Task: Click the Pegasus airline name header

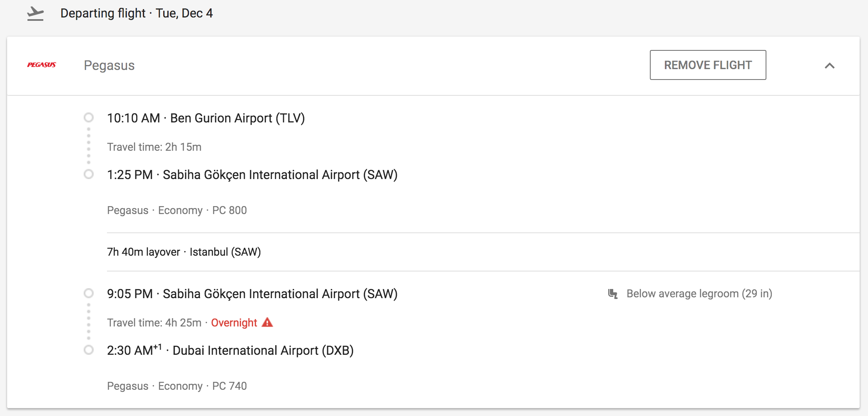Action: point(109,66)
